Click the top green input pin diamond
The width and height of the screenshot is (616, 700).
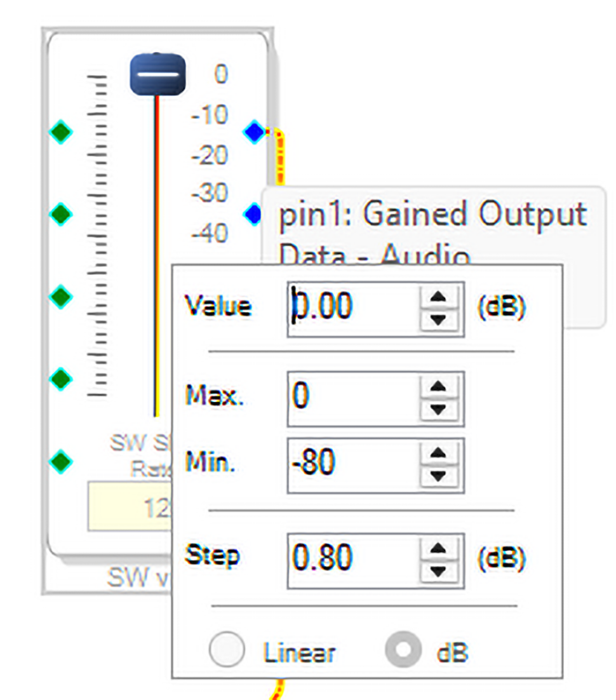coord(61,133)
